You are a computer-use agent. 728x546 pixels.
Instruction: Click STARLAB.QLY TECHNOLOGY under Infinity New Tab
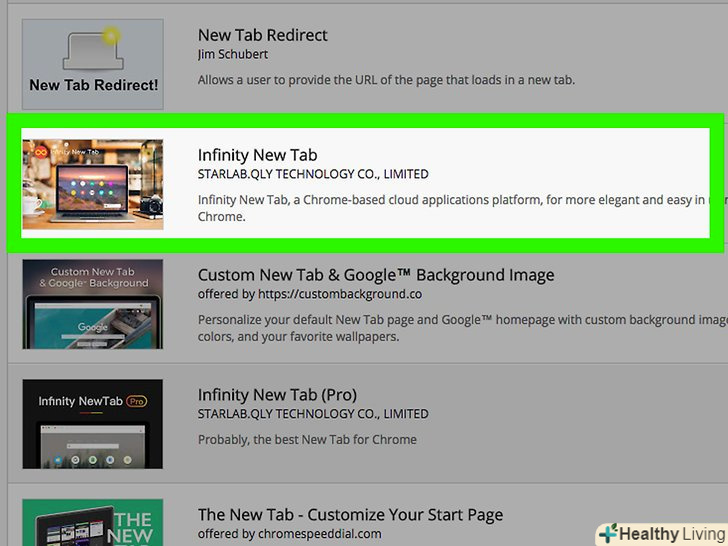coord(313,174)
